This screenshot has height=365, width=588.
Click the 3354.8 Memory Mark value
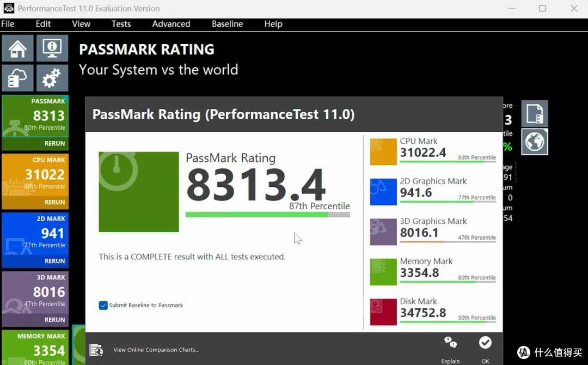tap(419, 273)
